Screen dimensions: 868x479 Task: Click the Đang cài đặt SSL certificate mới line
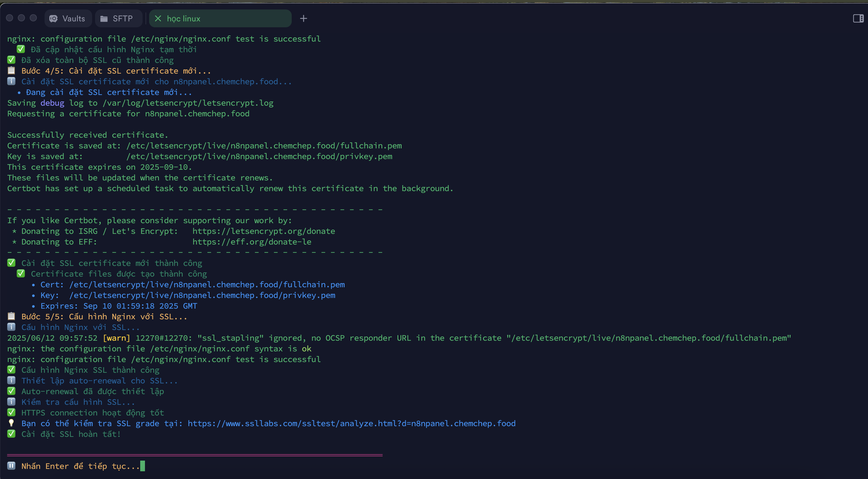tap(105, 92)
